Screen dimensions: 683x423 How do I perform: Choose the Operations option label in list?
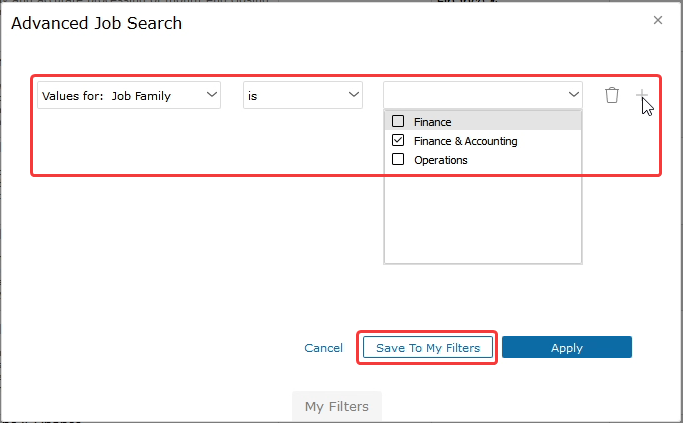point(440,160)
